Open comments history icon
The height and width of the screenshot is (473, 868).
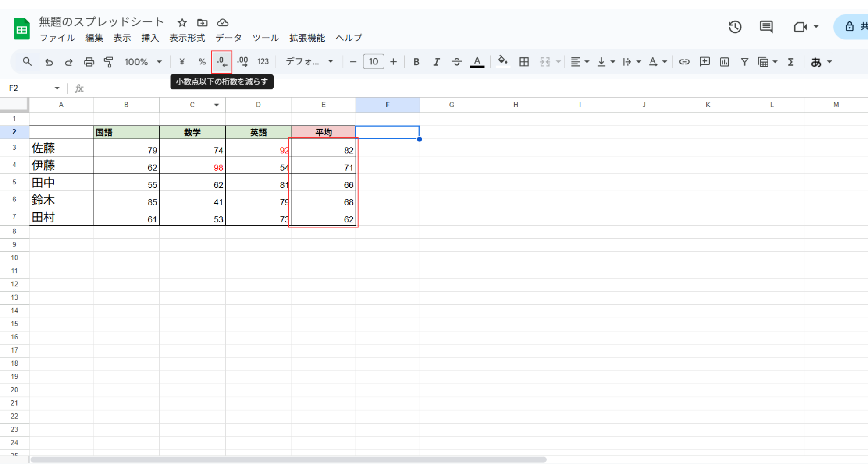coord(766,27)
